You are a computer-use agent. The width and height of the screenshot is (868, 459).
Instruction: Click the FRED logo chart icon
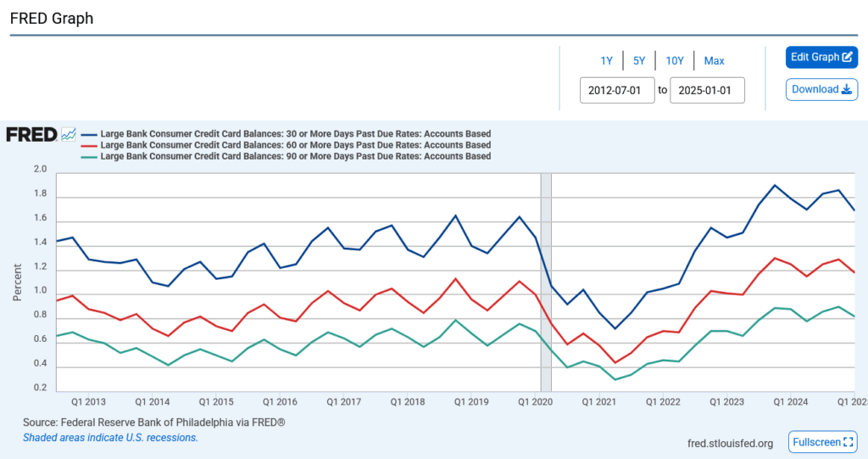pos(69,134)
